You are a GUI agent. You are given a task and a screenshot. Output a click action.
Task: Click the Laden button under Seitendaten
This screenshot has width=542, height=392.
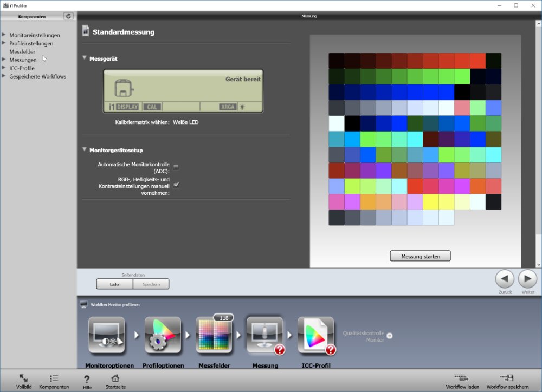click(x=114, y=284)
